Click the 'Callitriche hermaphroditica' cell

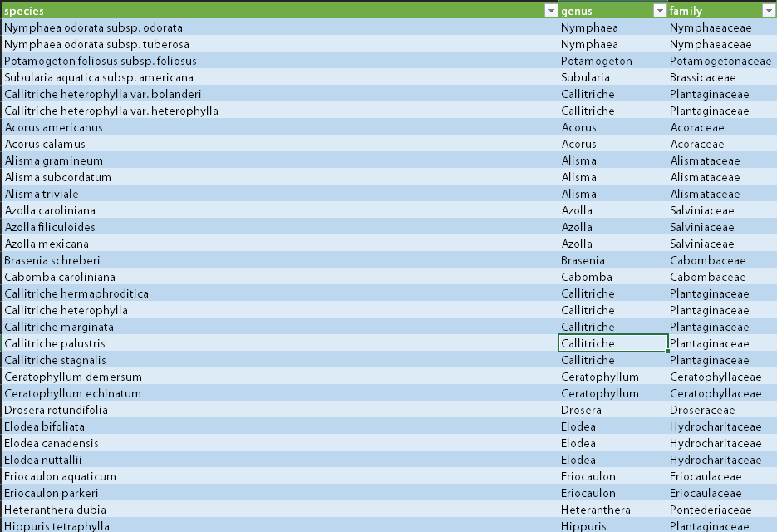pyautogui.click(x=281, y=293)
